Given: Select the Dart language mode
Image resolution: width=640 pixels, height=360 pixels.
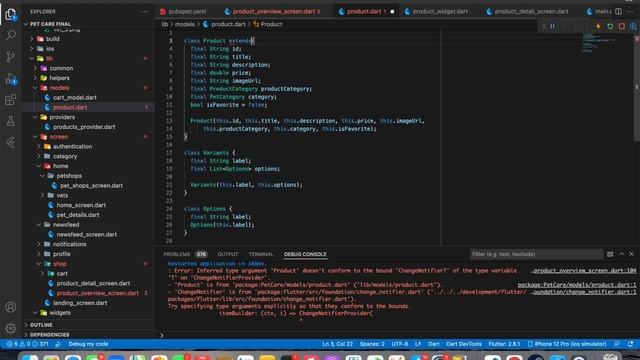Looking at the screenshot, I should point(433,344).
